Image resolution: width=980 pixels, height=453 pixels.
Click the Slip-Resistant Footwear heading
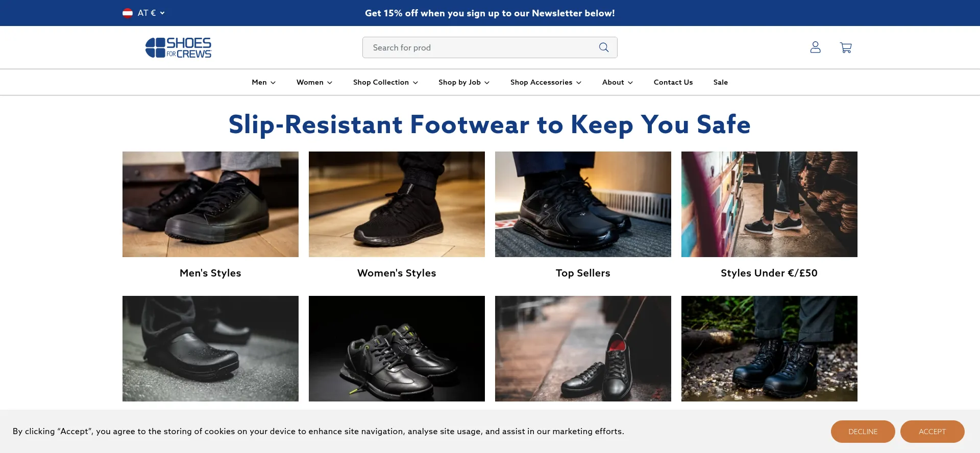click(x=490, y=124)
